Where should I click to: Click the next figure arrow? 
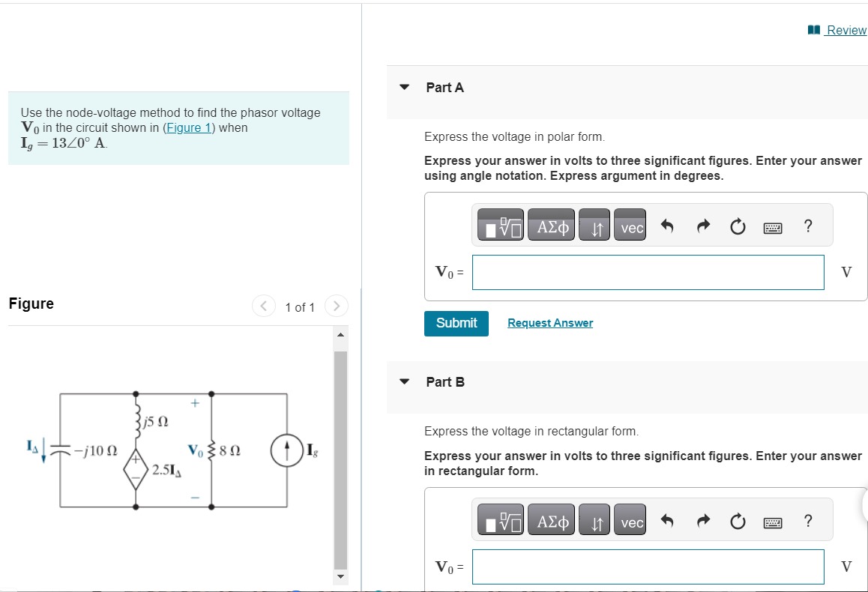(336, 306)
